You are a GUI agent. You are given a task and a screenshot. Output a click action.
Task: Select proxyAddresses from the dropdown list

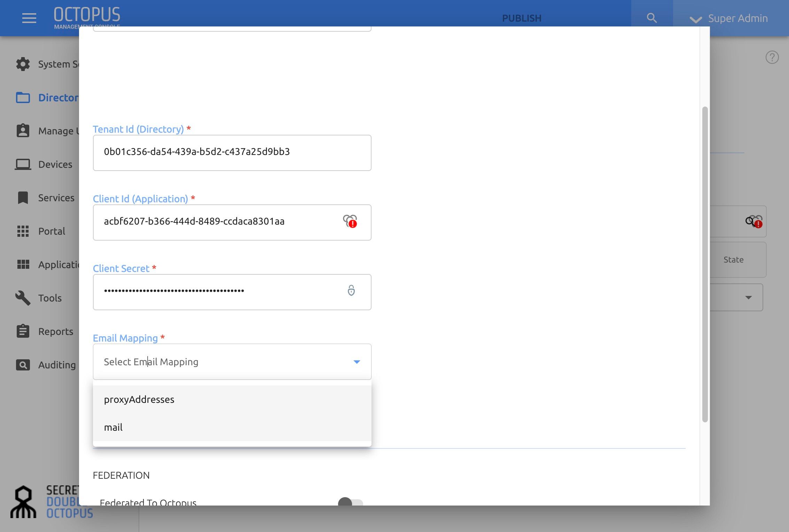click(x=232, y=399)
